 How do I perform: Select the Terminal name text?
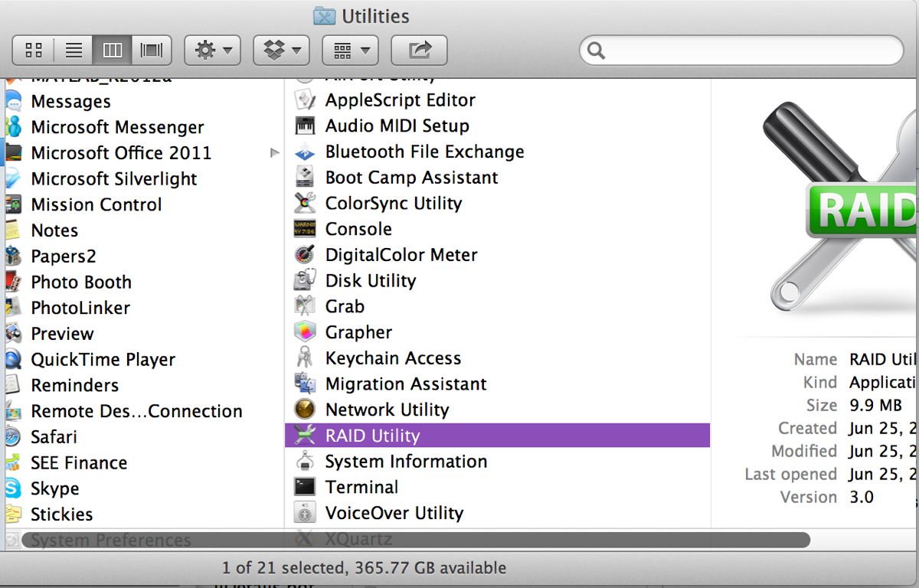coord(361,488)
